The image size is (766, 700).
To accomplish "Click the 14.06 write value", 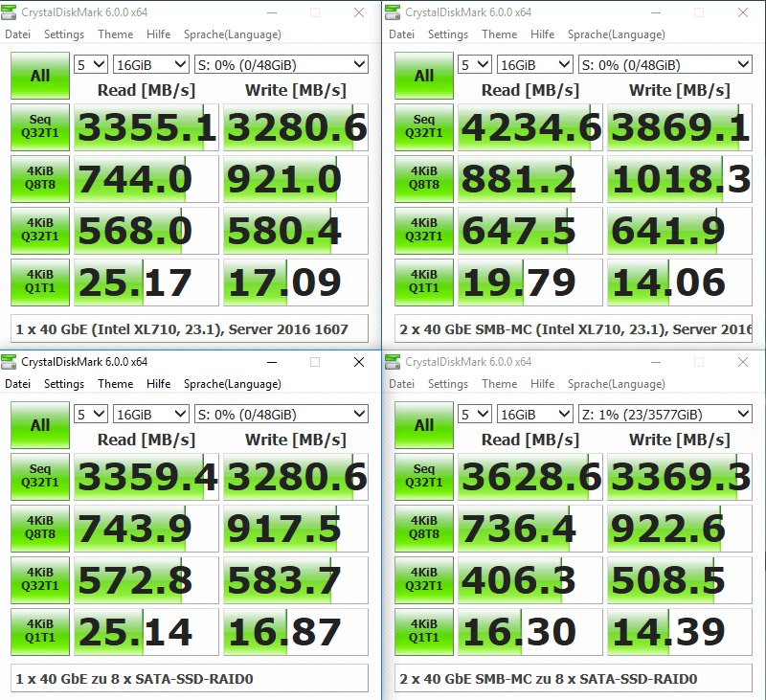I will tap(680, 282).
